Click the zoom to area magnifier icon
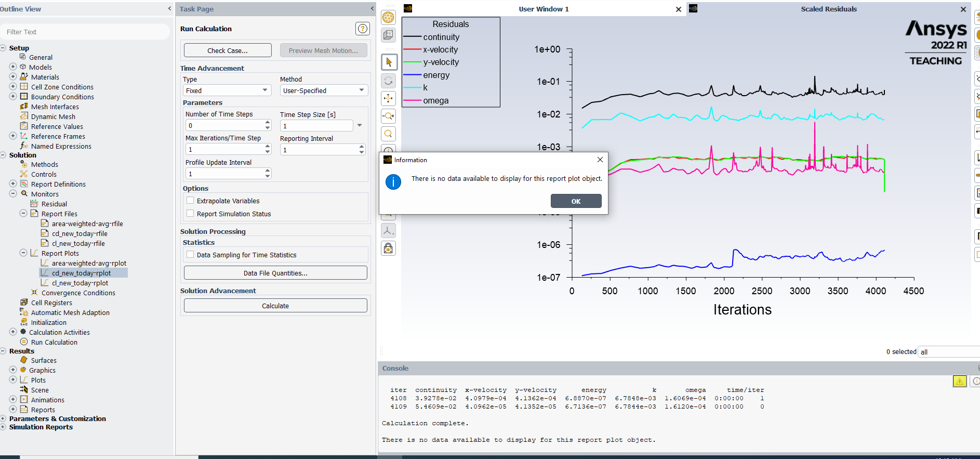This screenshot has width=980, height=459. click(388, 134)
